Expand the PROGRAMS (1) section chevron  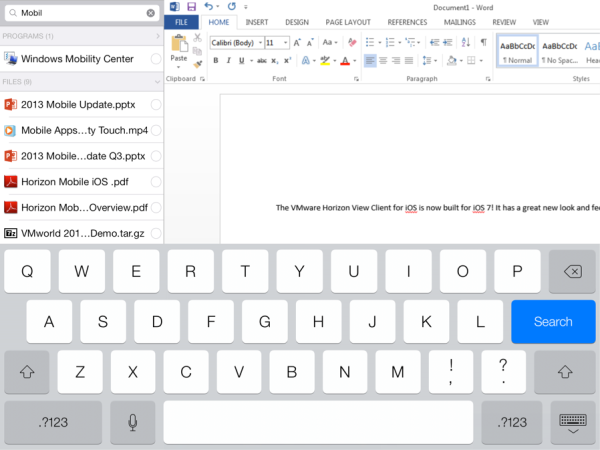[x=157, y=36]
